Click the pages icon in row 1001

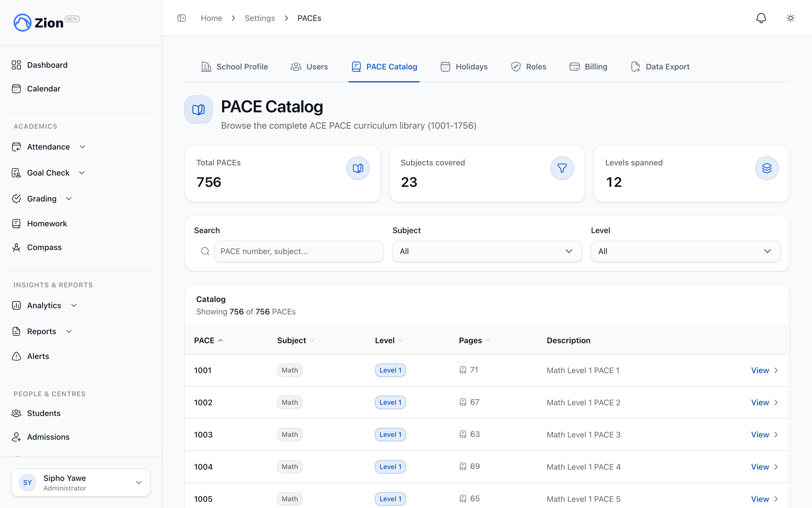tap(463, 370)
